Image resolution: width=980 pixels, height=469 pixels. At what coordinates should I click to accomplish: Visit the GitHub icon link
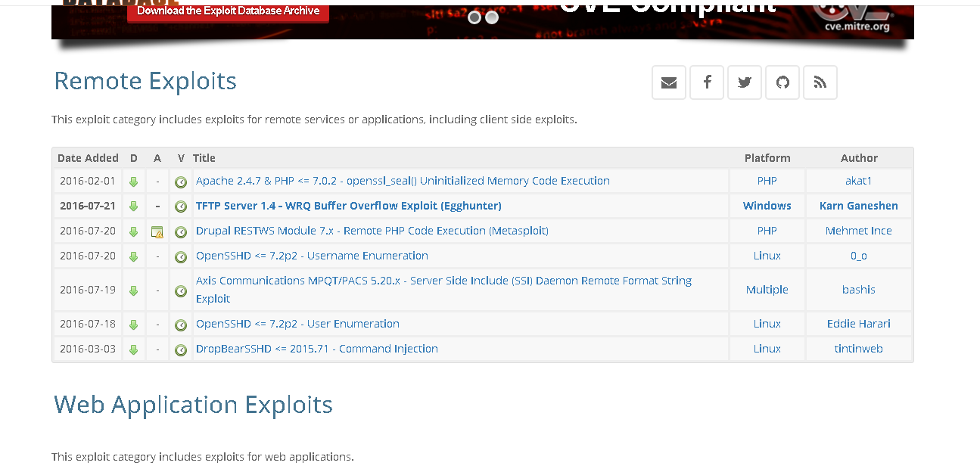point(782,82)
